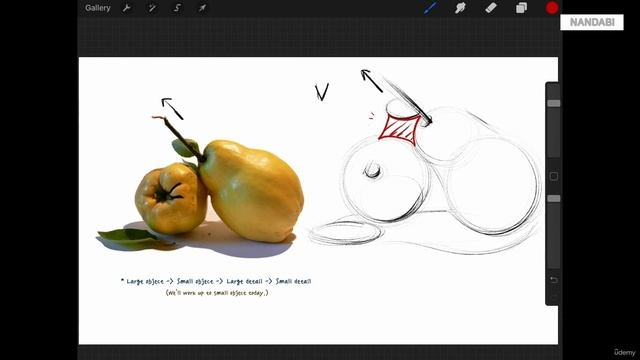This screenshot has height=360, width=640.
Task: Open the Layers panel
Action: (x=521, y=8)
